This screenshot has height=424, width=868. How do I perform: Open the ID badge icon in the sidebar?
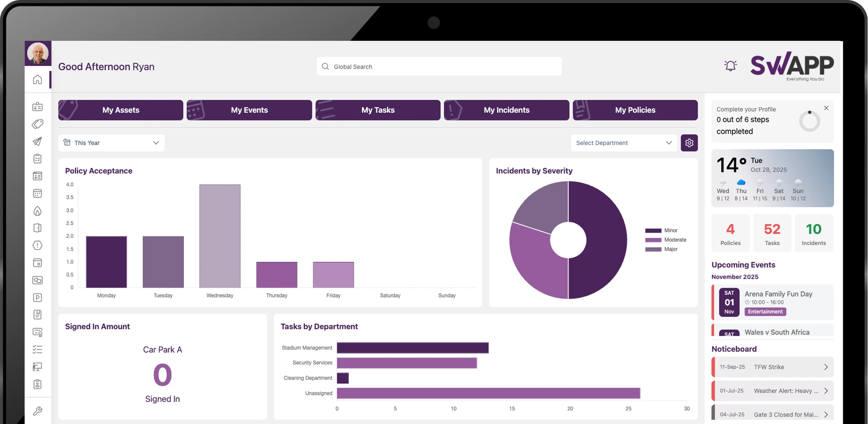pyautogui.click(x=37, y=106)
